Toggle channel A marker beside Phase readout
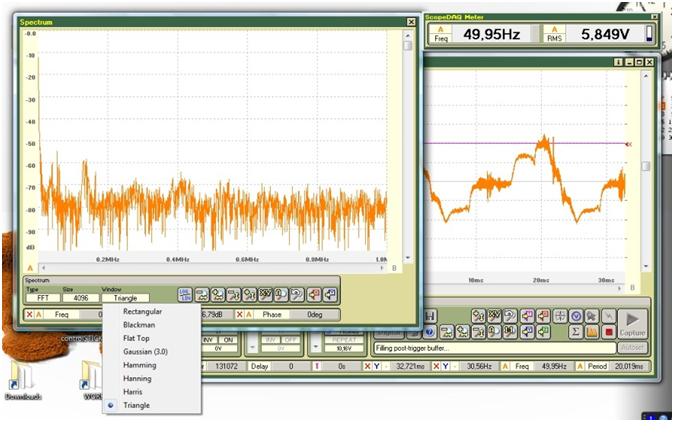674x422 pixels. click(x=249, y=315)
